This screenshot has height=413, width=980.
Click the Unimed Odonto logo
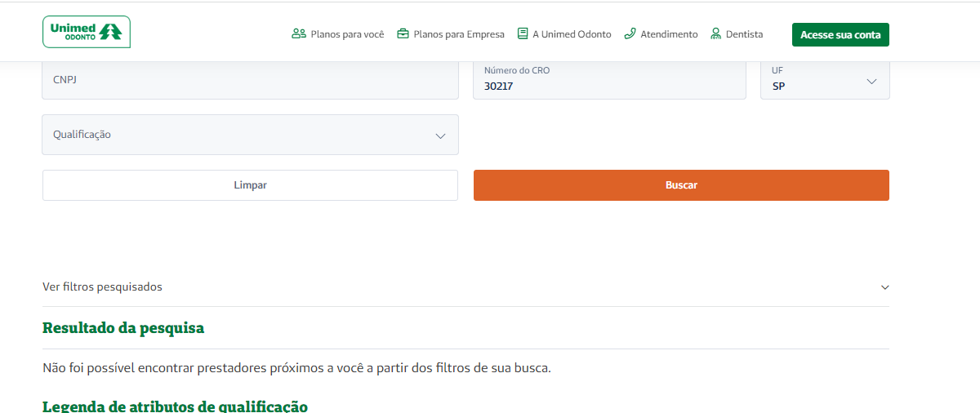coord(87,32)
